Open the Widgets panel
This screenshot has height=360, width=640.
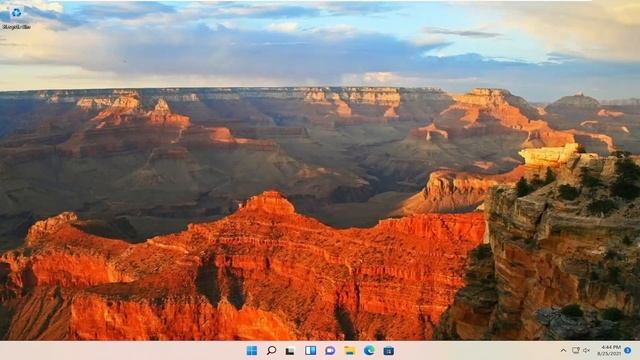pos(310,351)
